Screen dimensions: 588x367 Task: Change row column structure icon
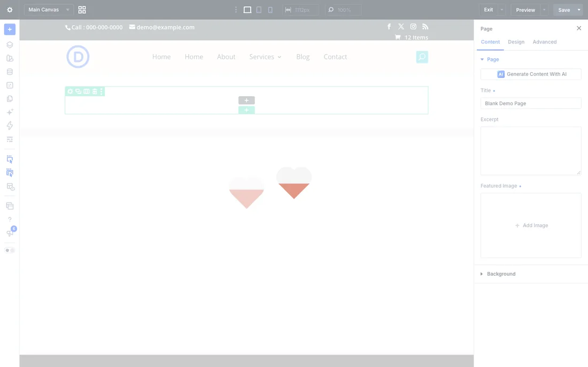[86, 91]
